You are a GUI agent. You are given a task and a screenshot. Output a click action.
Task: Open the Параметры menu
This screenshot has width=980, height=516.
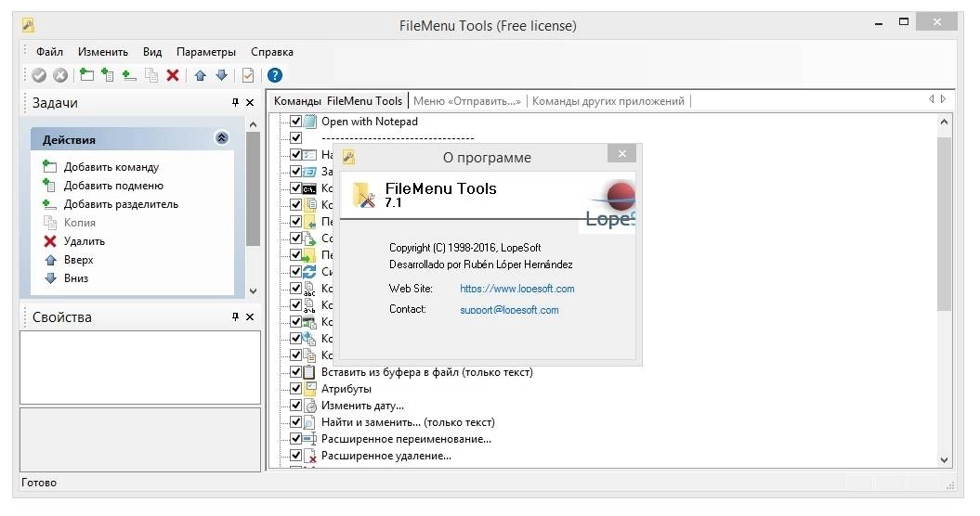point(206,52)
